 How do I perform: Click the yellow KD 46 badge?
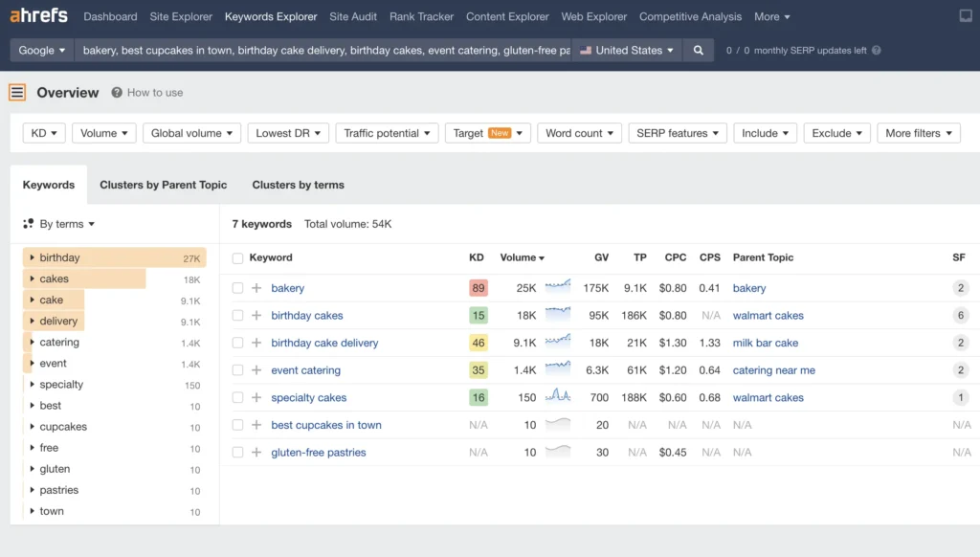[x=479, y=343]
